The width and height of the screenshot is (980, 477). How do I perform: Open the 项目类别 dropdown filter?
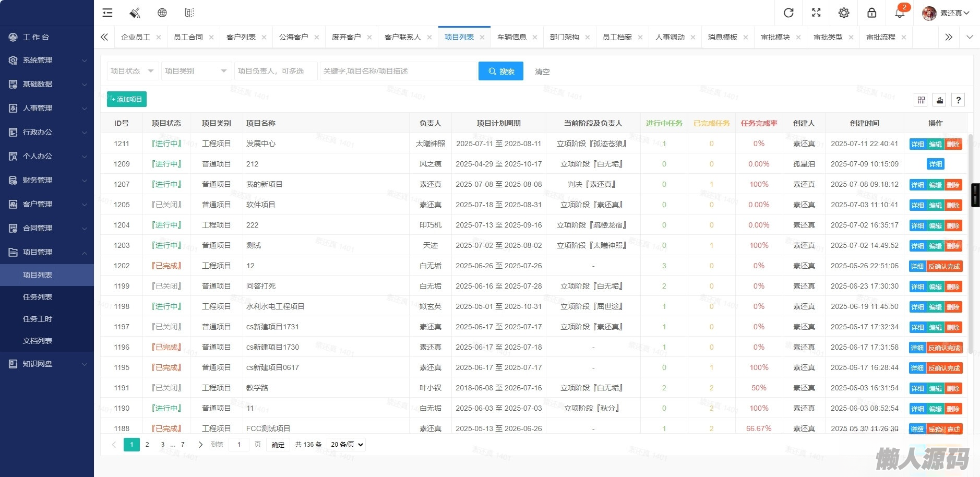[196, 71]
